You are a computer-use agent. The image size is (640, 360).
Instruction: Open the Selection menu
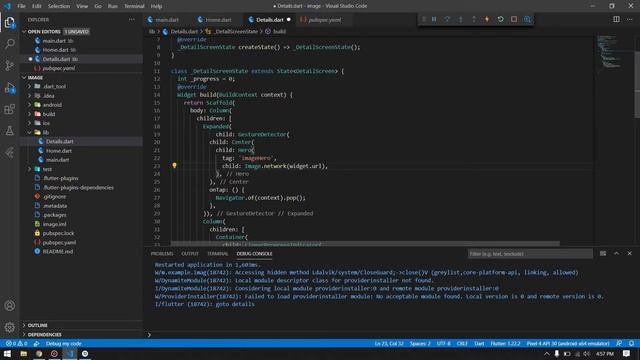[59, 6]
